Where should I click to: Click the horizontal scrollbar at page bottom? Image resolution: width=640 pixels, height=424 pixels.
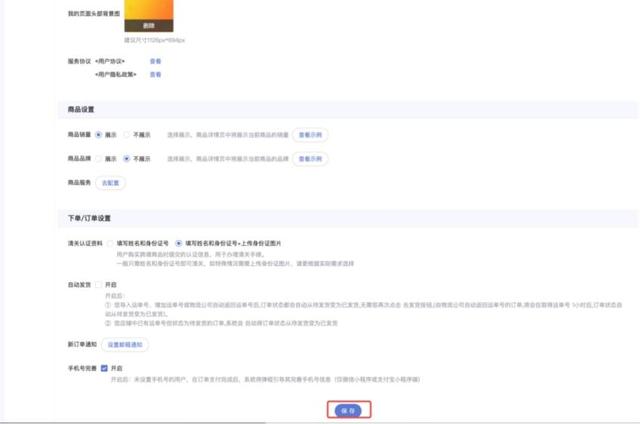coord(133,423)
